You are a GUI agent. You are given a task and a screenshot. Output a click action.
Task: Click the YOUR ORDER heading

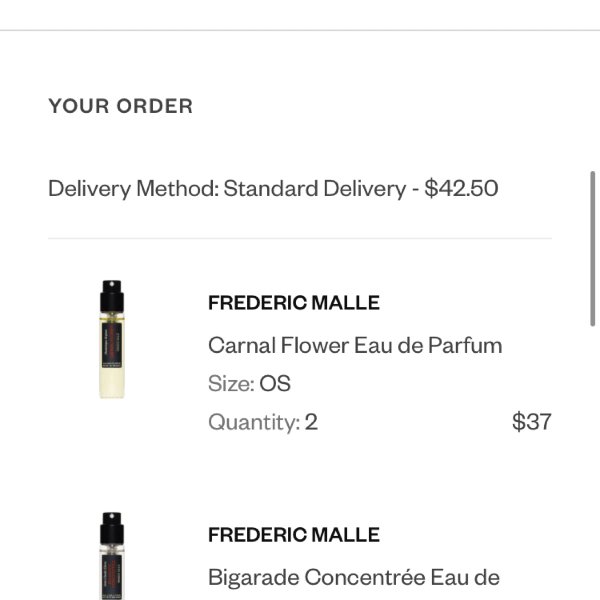pyautogui.click(x=121, y=106)
